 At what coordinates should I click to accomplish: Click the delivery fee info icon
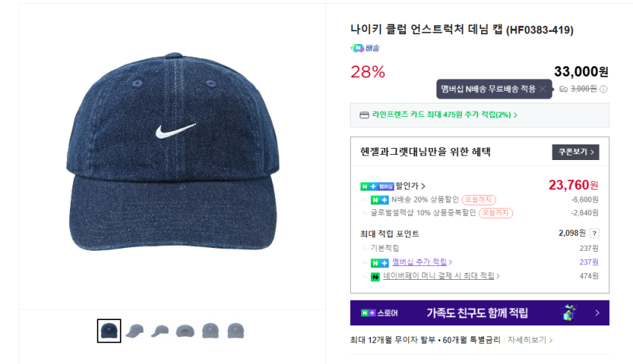[603, 89]
